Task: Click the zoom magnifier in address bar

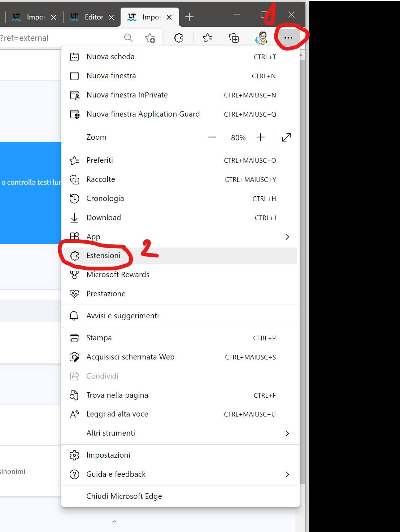Action: (128, 38)
